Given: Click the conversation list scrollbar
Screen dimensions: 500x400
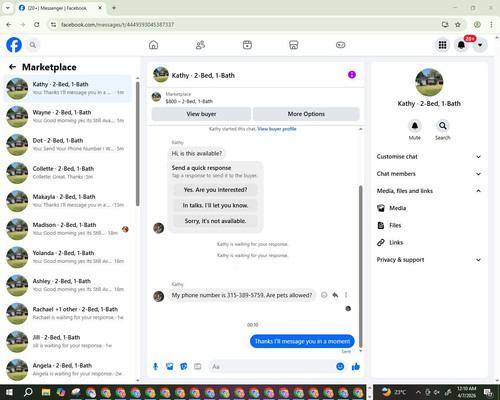Looking at the screenshot, I should click(138, 143).
